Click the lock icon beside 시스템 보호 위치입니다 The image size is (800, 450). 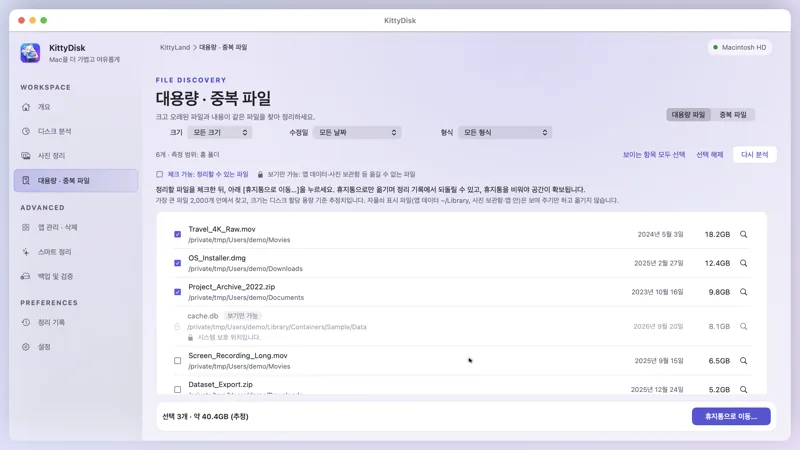(x=190, y=338)
